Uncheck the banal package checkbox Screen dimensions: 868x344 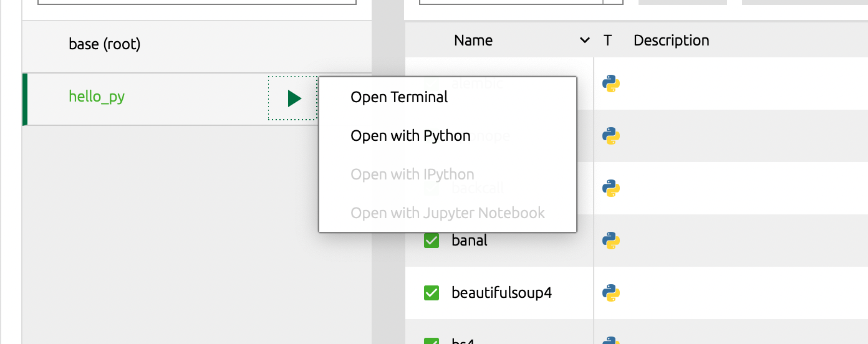(432, 241)
